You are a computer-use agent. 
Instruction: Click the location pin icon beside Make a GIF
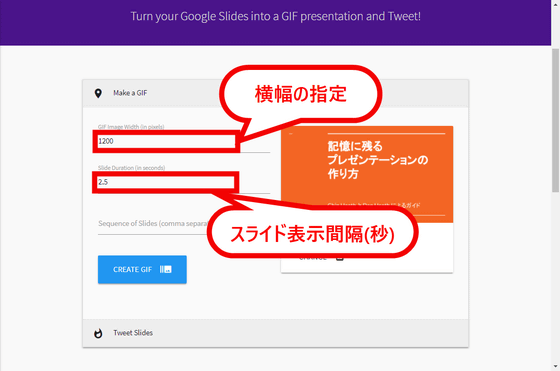[98, 93]
